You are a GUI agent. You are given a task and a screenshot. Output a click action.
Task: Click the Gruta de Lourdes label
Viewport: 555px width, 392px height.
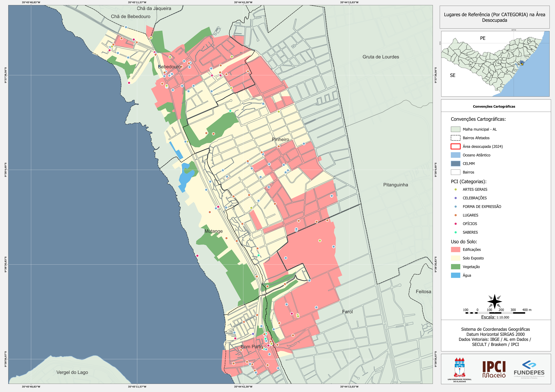pos(381,57)
